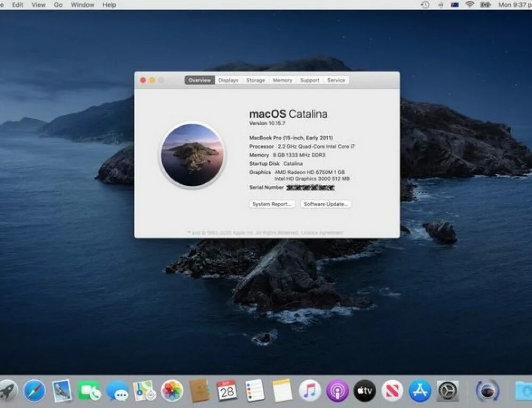Open the Support tab
This screenshot has height=408, width=532.
coord(310,80)
